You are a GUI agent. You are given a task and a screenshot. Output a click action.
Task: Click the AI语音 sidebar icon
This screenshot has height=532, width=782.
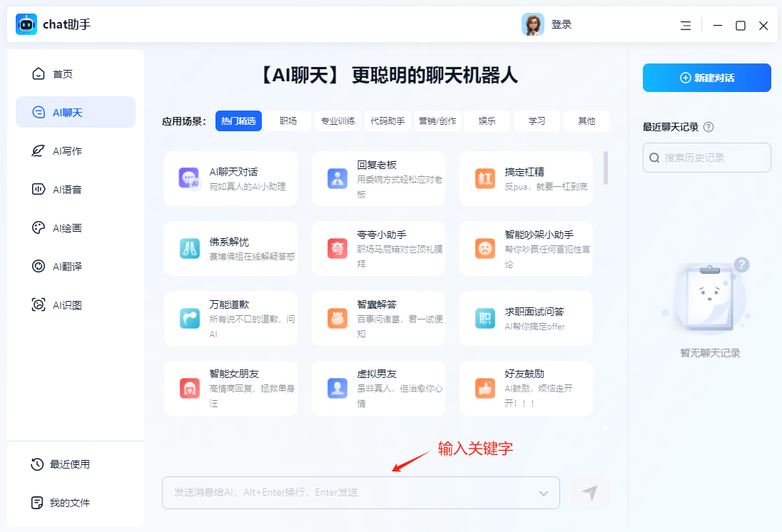click(39, 190)
